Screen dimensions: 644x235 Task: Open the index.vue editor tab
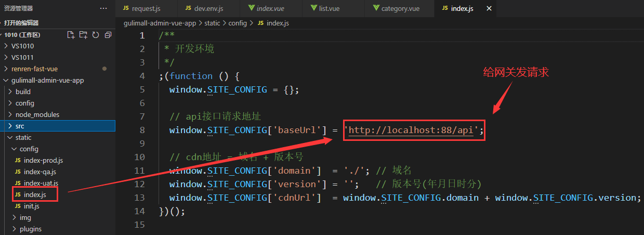click(x=270, y=9)
